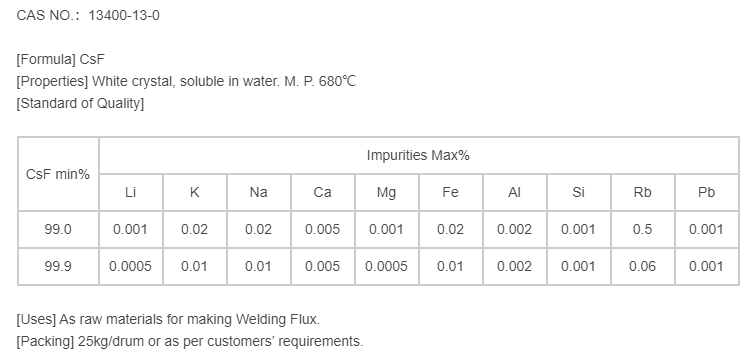Click the Packing 25kg/drum line

tap(190, 341)
